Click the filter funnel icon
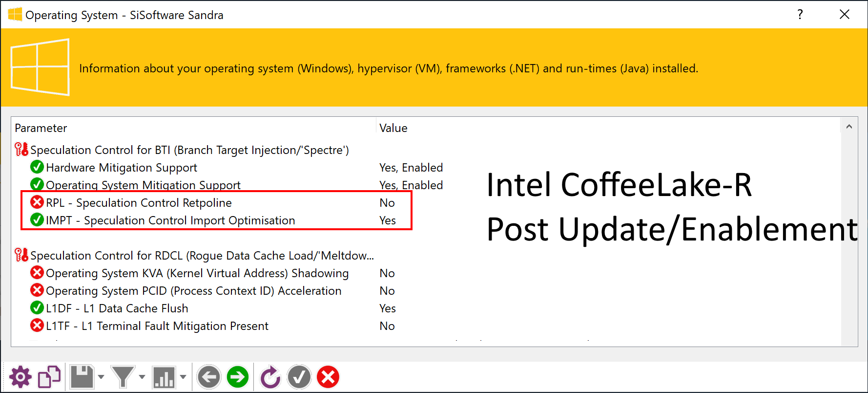868x393 pixels. [123, 377]
